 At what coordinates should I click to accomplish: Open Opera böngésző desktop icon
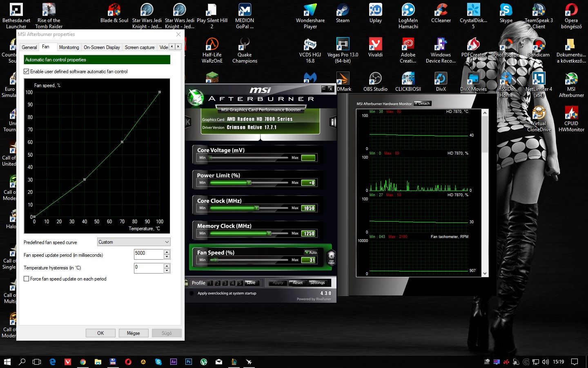(571, 16)
